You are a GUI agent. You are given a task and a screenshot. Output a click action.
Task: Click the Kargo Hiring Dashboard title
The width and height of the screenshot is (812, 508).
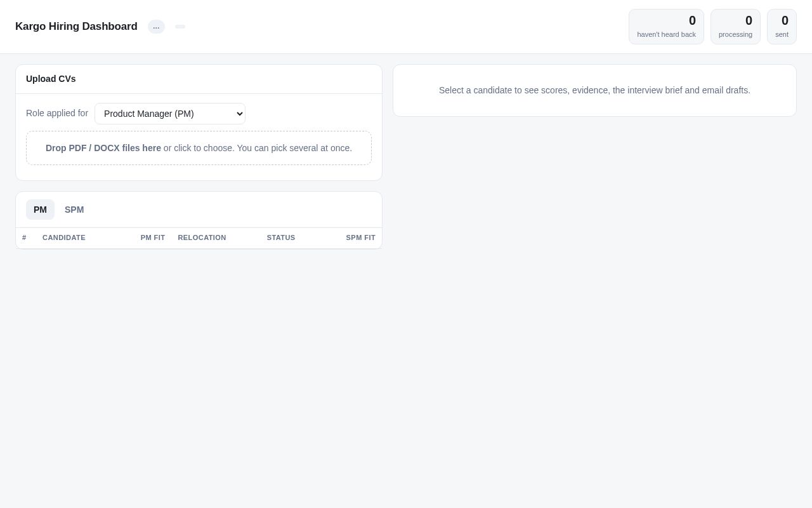[x=76, y=27]
